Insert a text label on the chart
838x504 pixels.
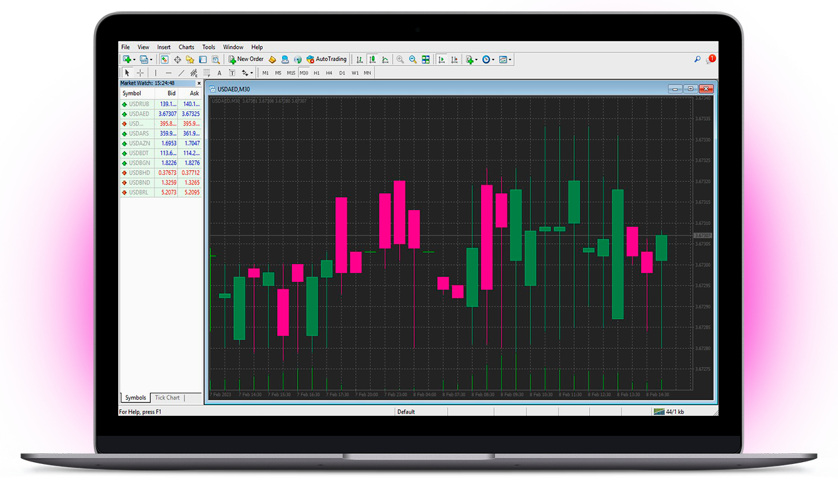[x=231, y=73]
